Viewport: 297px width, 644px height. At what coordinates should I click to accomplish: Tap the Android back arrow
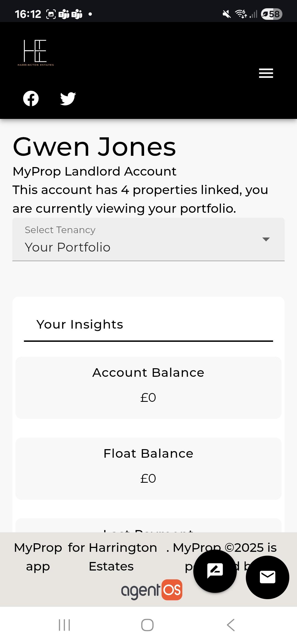click(231, 625)
